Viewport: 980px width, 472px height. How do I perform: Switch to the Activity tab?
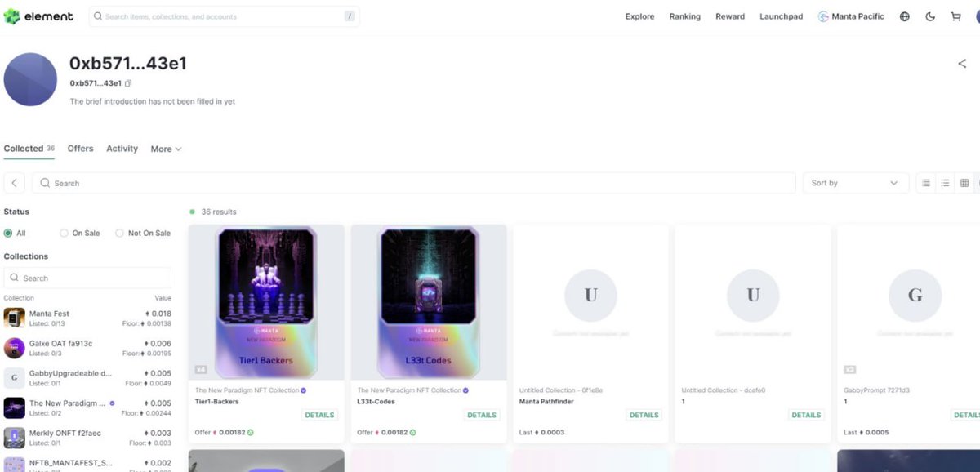tap(122, 149)
